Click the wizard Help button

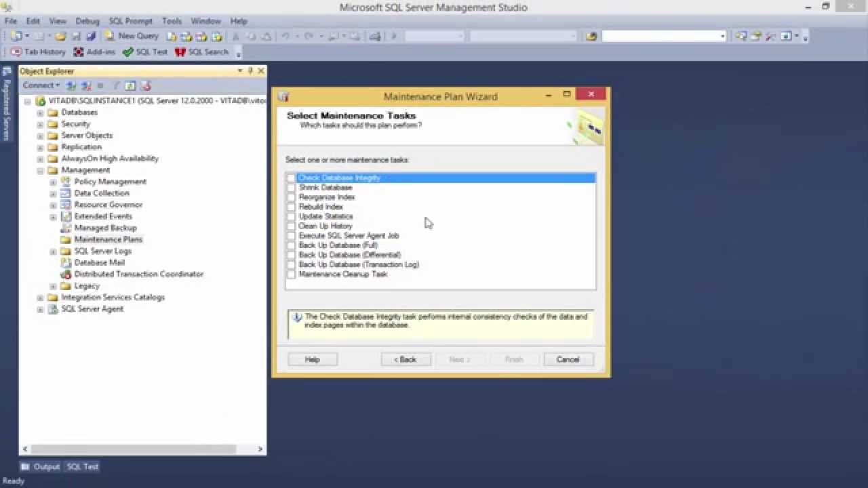click(312, 359)
